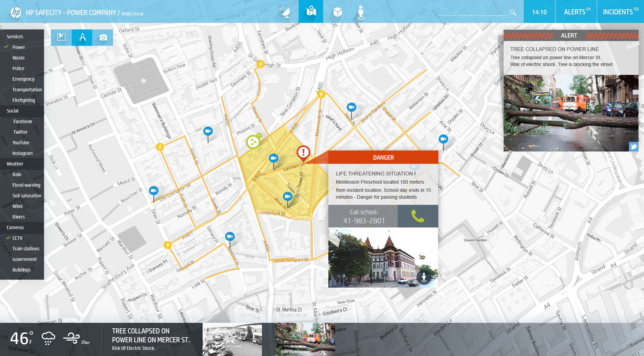Click the HP logo in header
Image resolution: width=644 pixels, height=356 pixels.
(x=15, y=13)
